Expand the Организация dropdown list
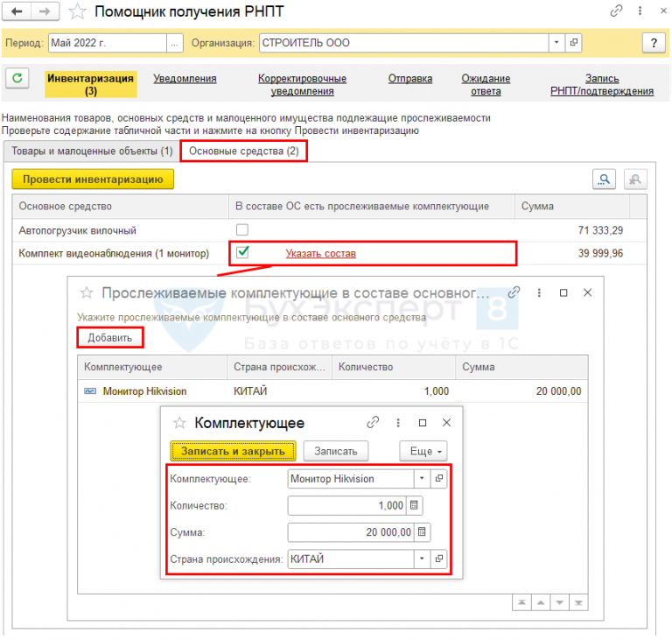 click(557, 42)
